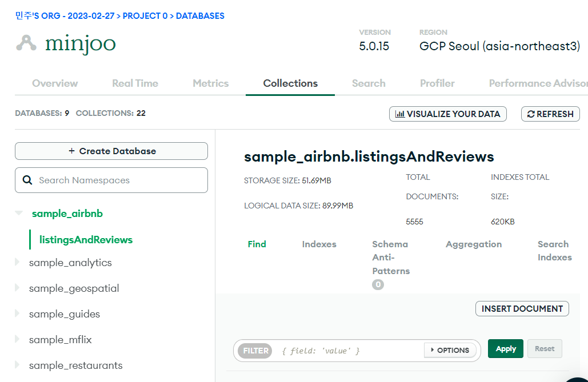This screenshot has width=588, height=382.
Task: Click Visualize Your Data button
Action: pyautogui.click(x=448, y=114)
